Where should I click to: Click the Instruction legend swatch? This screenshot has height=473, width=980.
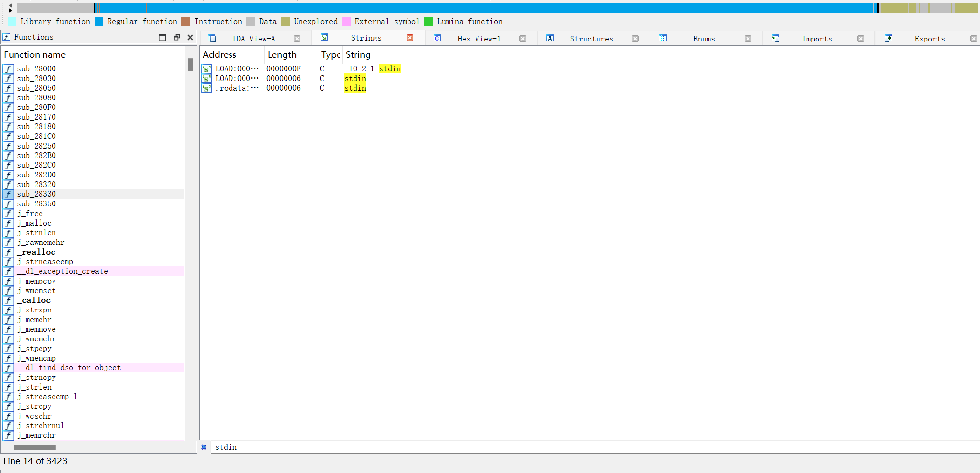186,21
